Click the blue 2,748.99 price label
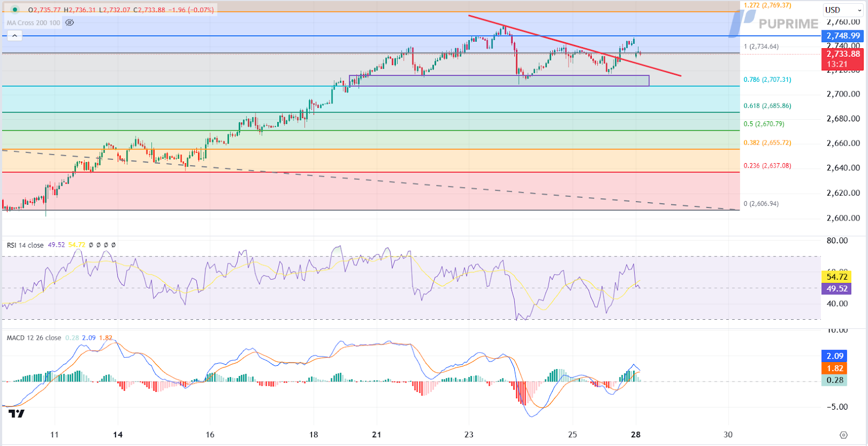The height and width of the screenshot is (446, 868). [843, 36]
